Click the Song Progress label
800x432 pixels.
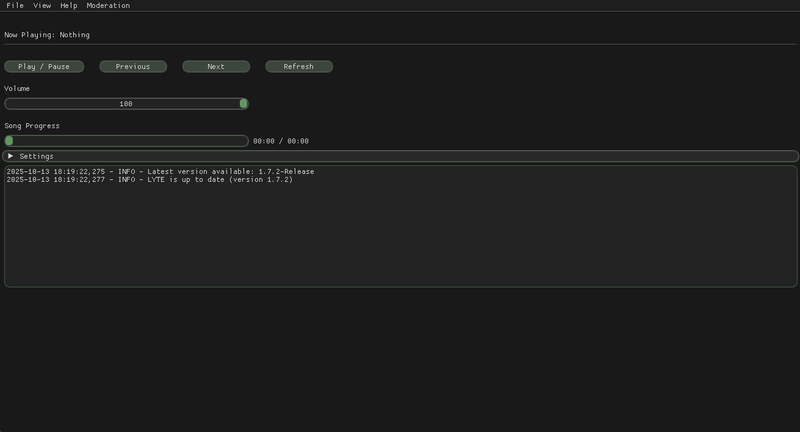click(x=32, y=126)
